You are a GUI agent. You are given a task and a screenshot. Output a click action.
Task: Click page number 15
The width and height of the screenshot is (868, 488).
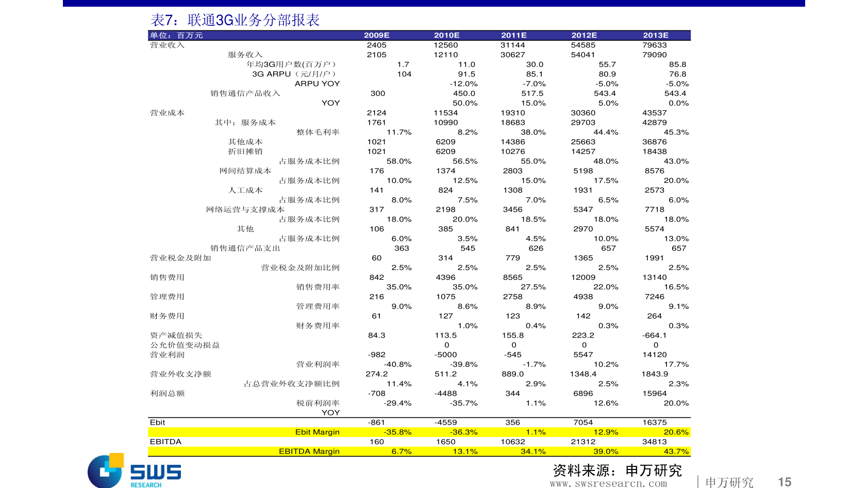click(x=784, y=482)
